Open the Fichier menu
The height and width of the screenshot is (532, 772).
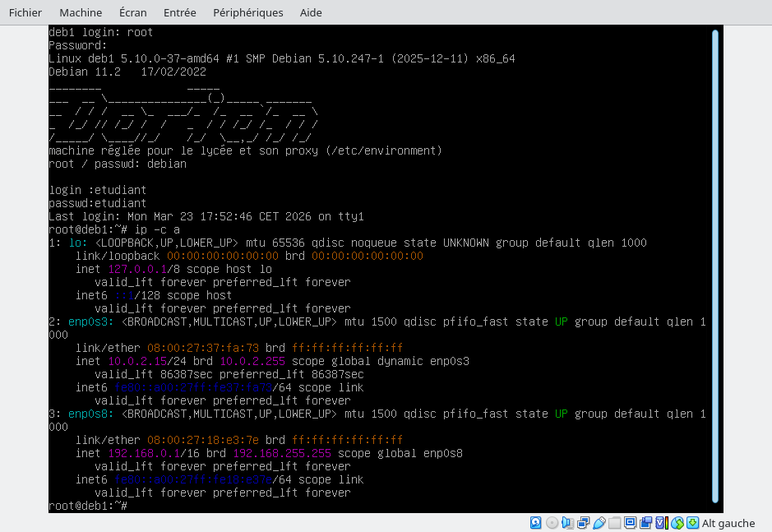[25, 12]
